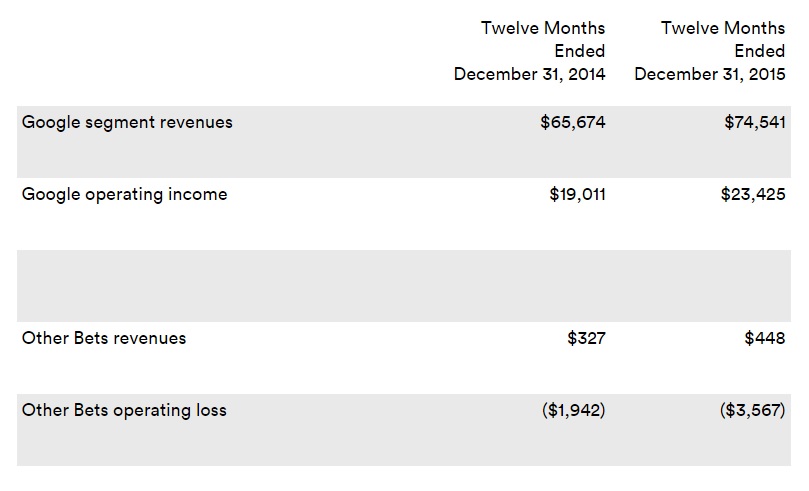Click the Other Bets revenues label
Screen dimensions: 809x491
104,339
